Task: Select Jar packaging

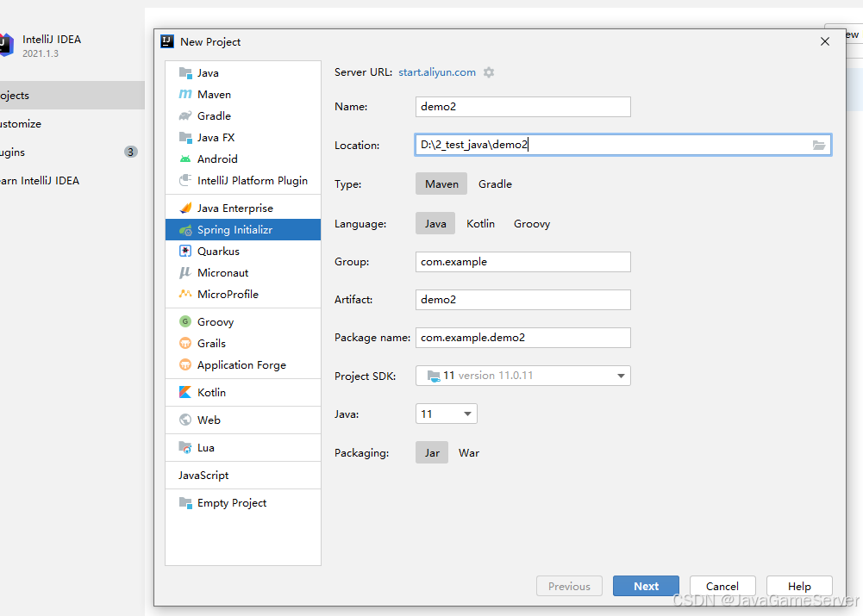Action: 432,452
